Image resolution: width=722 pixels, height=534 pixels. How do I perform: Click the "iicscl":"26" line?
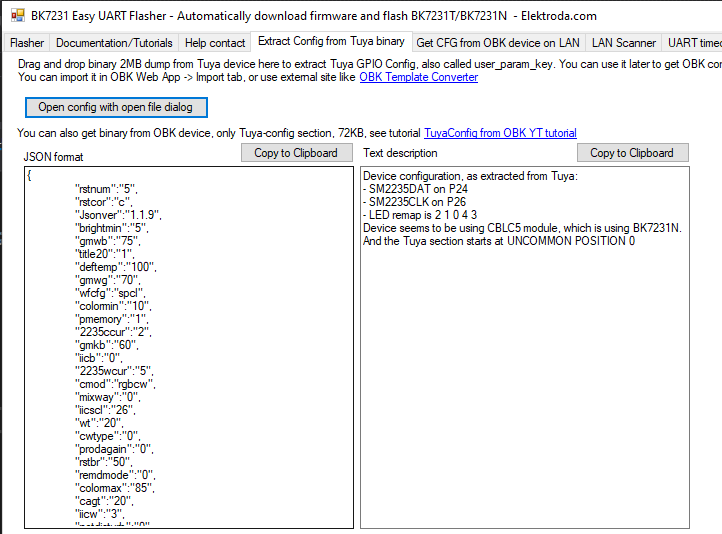105,410
